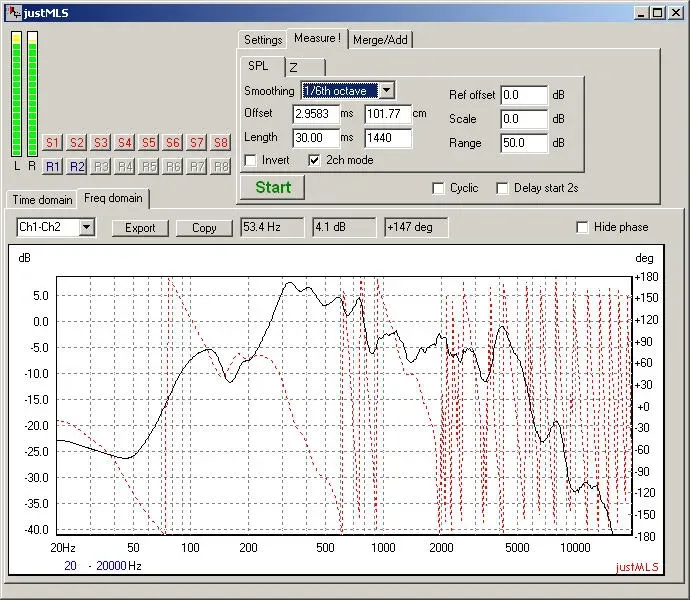
Task: Uncheck the 2ch mode checkbox
Action: [x=314, y=160]
